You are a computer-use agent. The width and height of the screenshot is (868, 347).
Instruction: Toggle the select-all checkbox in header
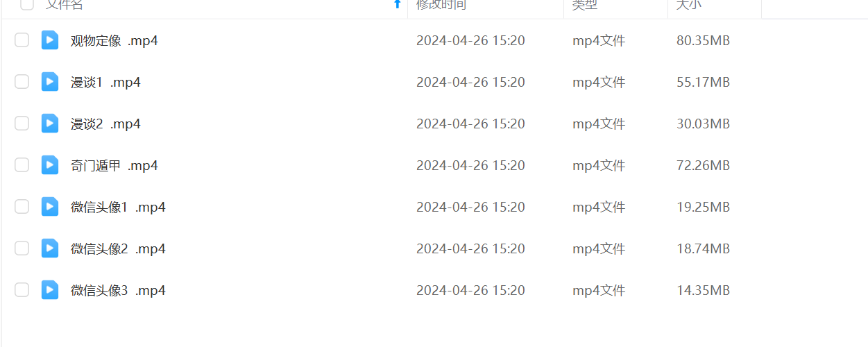point(26,4)
